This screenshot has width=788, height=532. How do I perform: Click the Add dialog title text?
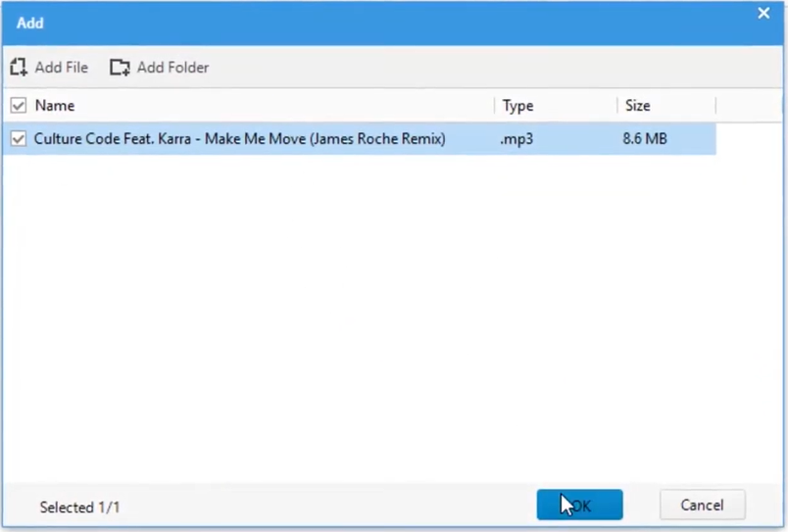point(30,23)
